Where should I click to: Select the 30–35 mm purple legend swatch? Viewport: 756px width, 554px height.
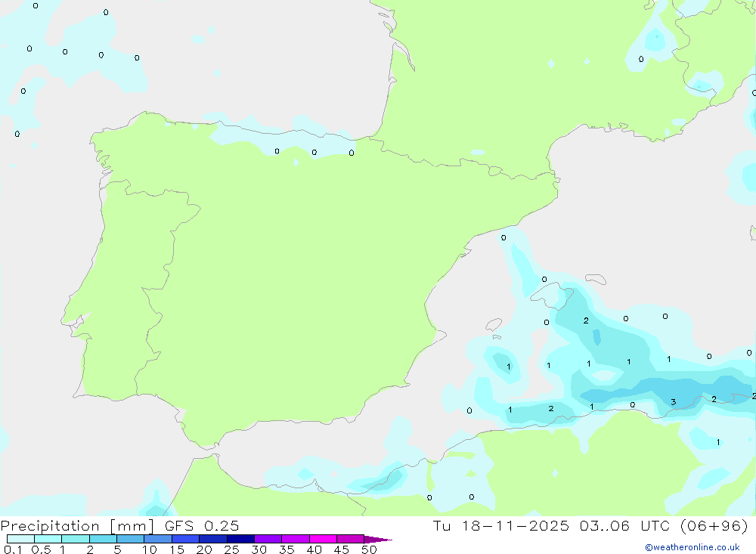(268, 539)
